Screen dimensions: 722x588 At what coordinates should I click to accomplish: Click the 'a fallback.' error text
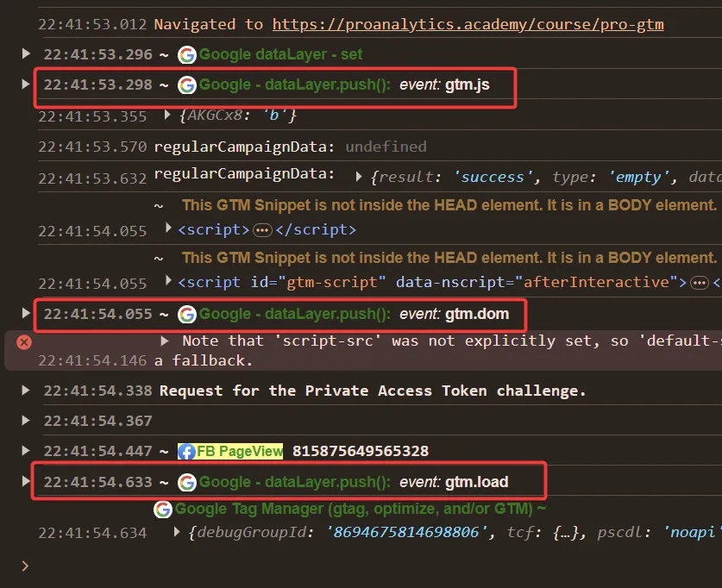click(204, 360)
